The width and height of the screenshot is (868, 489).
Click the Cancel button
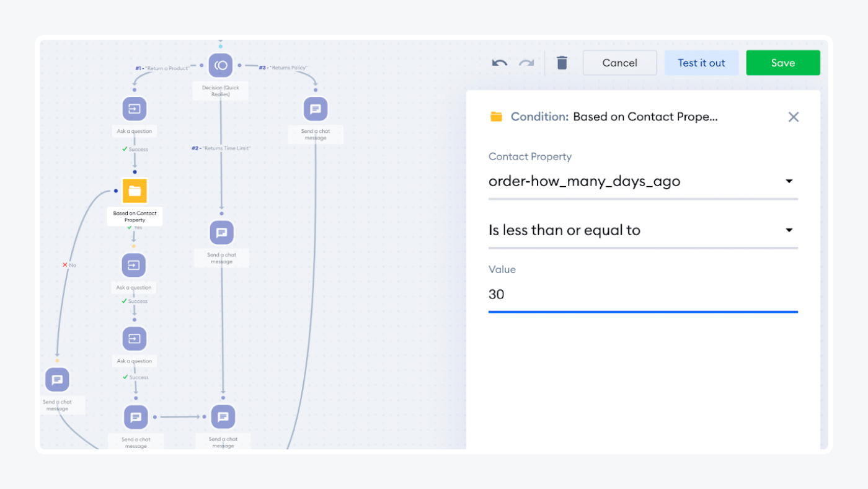click(x=619, y=63)
